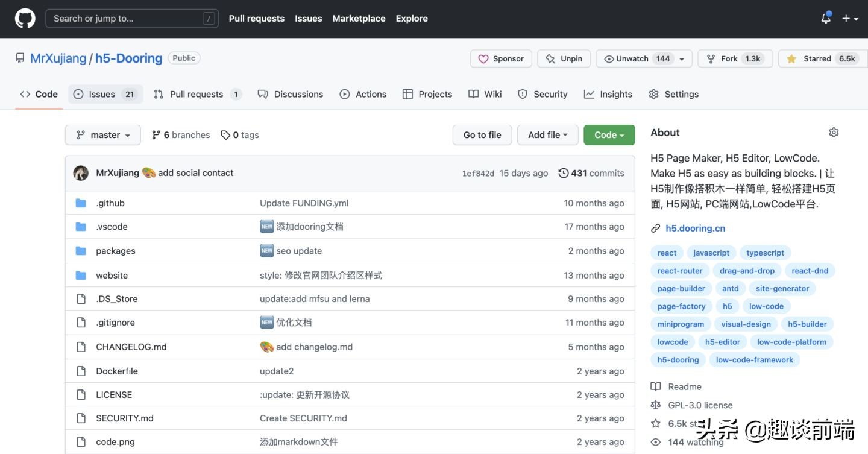Select the drag-and-drop topic tag
868x454 pixels.
(747, 271)
